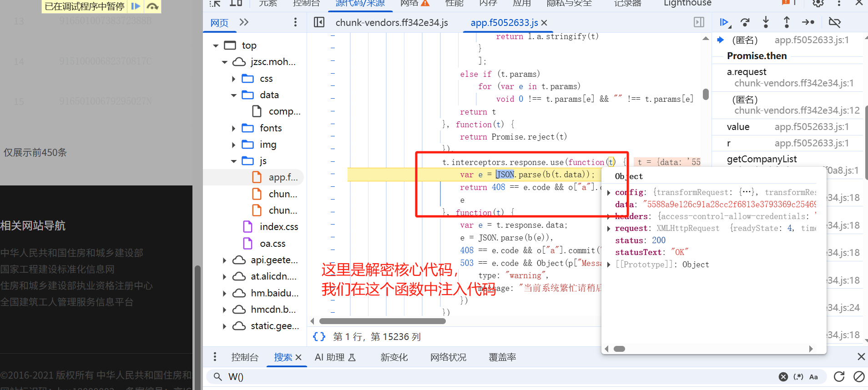Expand config property in object popup
The image size is (868, 390).
tap(609, 193)
